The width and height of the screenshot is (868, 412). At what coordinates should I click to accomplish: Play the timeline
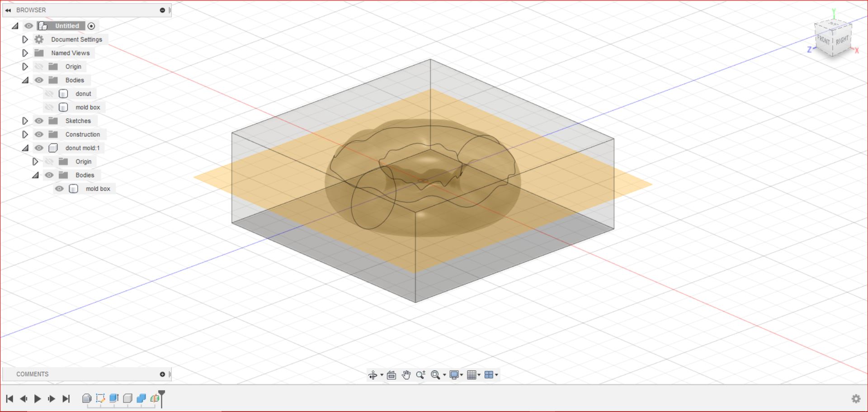point(38,398)
